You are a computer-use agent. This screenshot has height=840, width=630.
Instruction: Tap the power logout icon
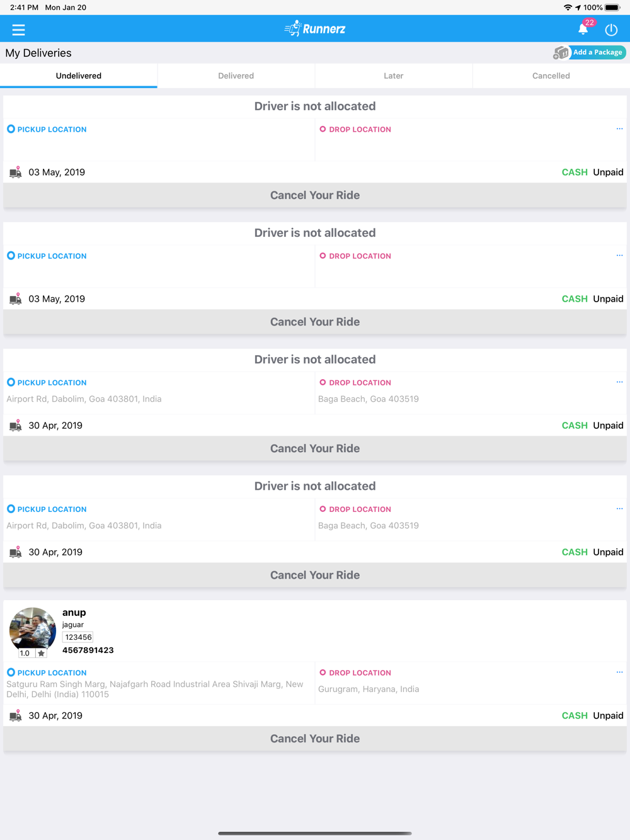(x=611, y=30)
